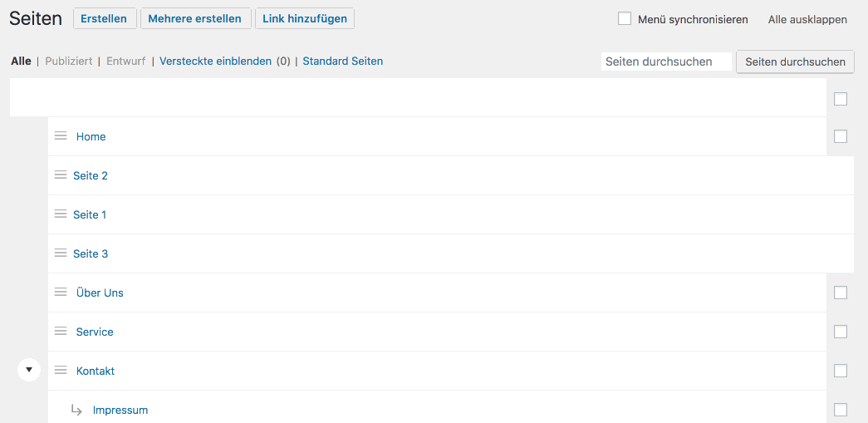Enable the Menü synchronisieren checkbox
This screenshot has height=423, width=868.
pyautogui.click(x=625, y=19)
